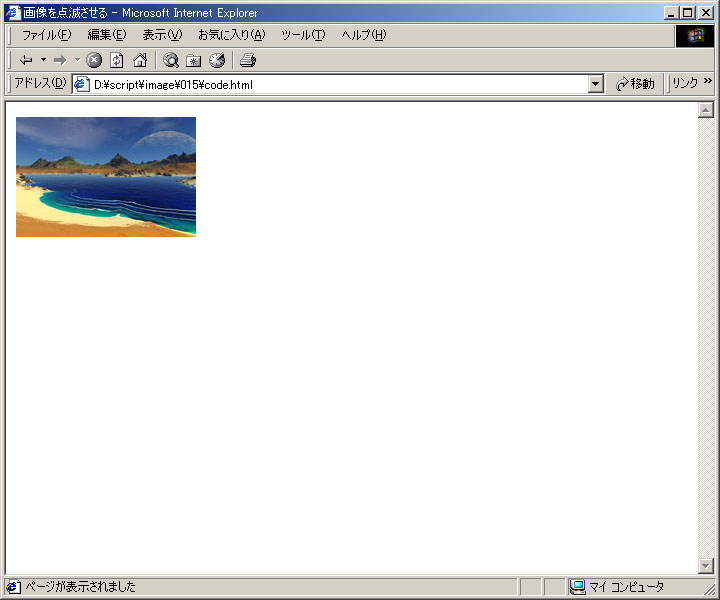Click the IE page icon in the status bar
The height and width of the screenshot is (600, 720).
point(13,587)
